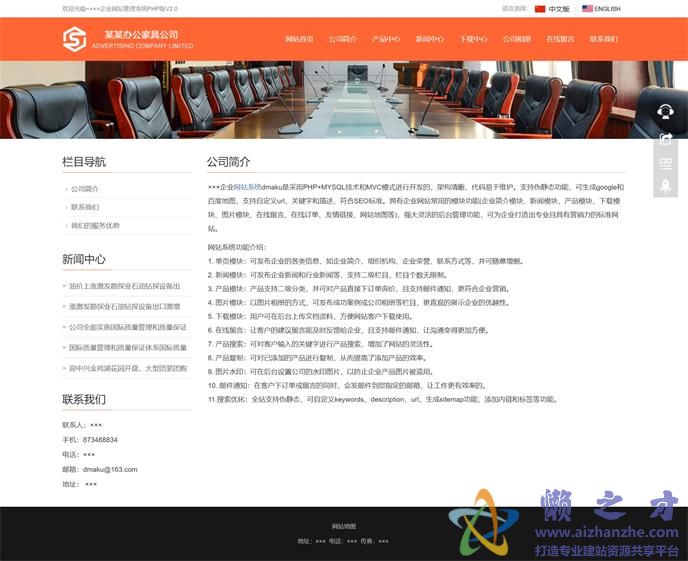688x561 pixels.
Task: Open 网站首页 in the navigation bar
Action: pyautogui.click(x=299, y=39)
